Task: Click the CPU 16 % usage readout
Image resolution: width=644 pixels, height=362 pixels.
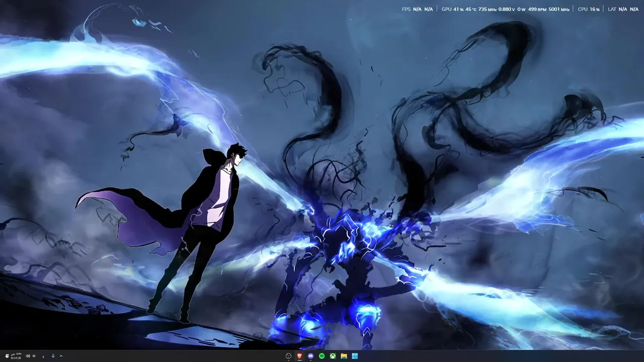Action: 589,9
